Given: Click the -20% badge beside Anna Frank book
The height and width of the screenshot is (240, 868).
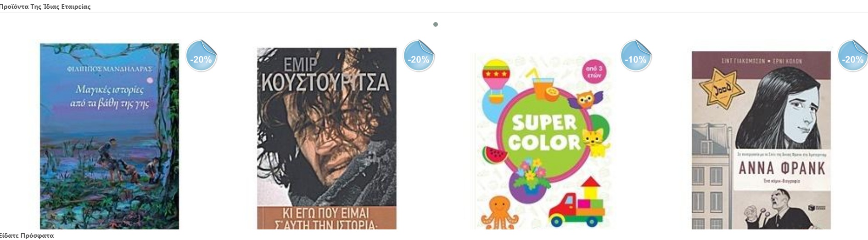Looking at the screenshot, I should pyautogui.click(x=853, y=56).
